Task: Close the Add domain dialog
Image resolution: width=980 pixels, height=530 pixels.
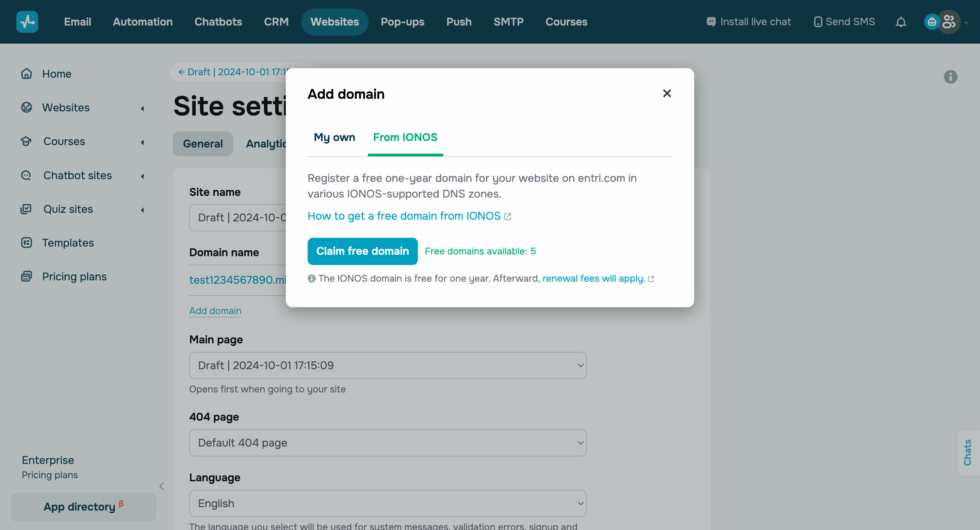Action: point(667,93)
